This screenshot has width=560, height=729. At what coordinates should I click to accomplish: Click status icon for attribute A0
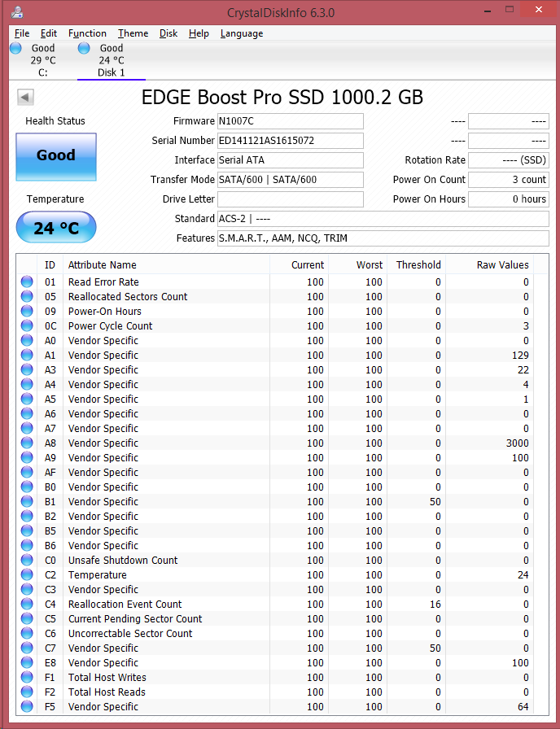pyautogui.click(x=27, y=340)
